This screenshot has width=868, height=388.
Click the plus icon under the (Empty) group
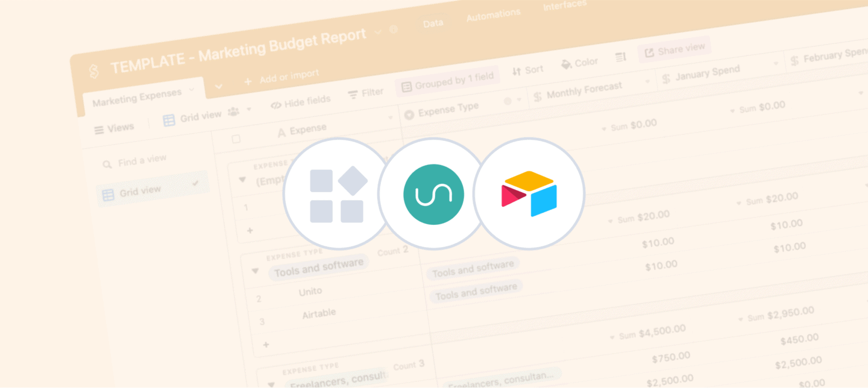point(250,230)
